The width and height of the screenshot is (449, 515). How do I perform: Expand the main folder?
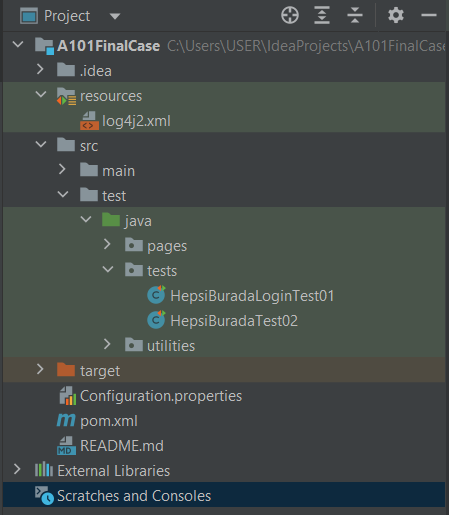(62, 169)
